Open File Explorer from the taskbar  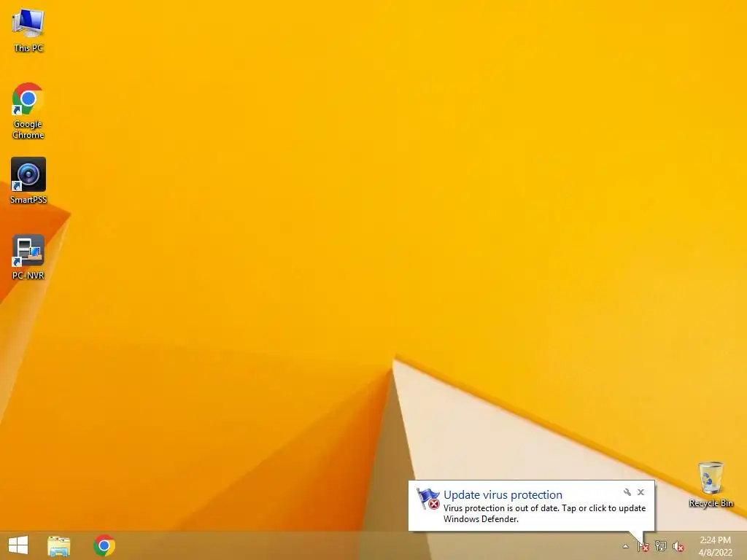pyautogui.click(x=58, y=545)
